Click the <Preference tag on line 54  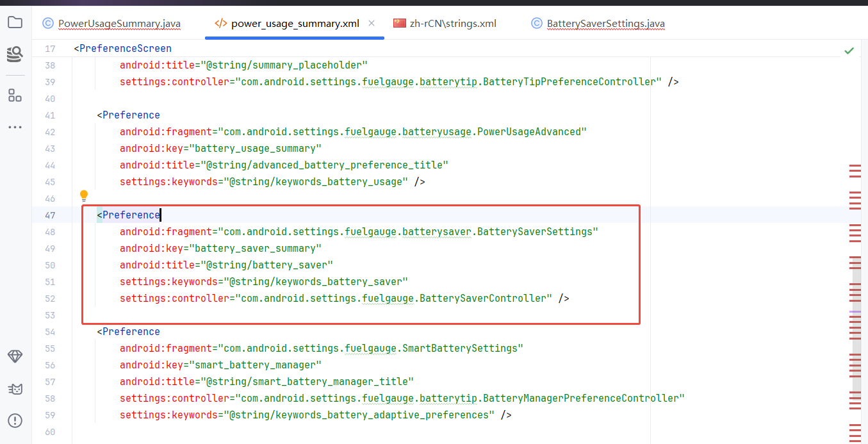pyautogui.click(x=128, y=332)
